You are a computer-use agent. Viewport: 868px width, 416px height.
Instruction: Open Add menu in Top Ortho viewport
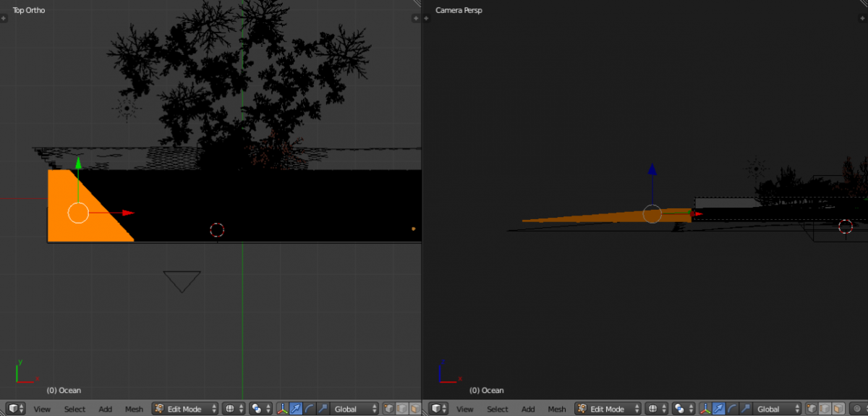106,409
